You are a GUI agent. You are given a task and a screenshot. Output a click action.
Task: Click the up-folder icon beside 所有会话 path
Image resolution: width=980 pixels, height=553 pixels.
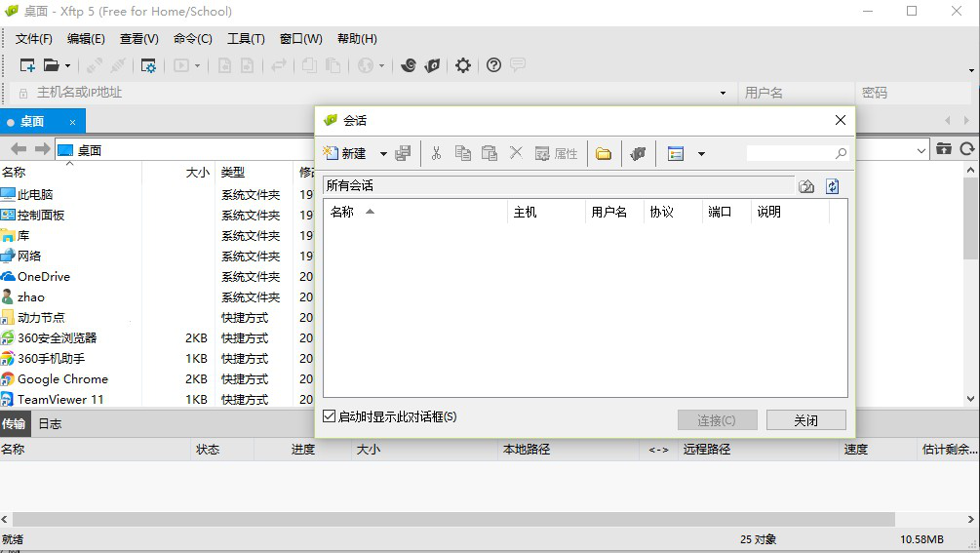(x=806, y=186)
